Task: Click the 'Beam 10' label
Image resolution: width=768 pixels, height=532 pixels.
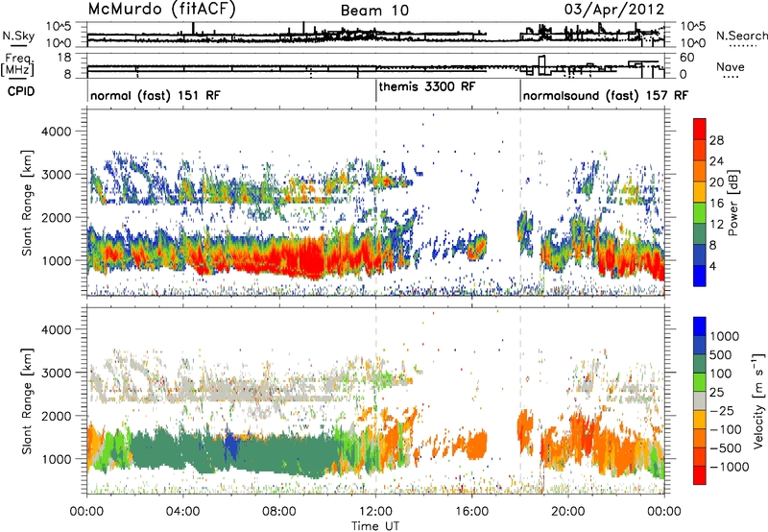Action: click(374, 11)
